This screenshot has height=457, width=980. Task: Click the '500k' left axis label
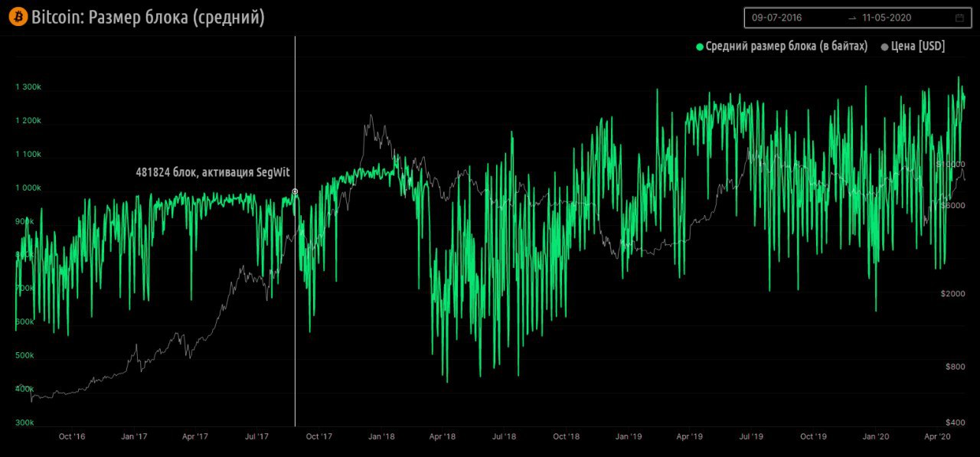[x=24, y=356]
